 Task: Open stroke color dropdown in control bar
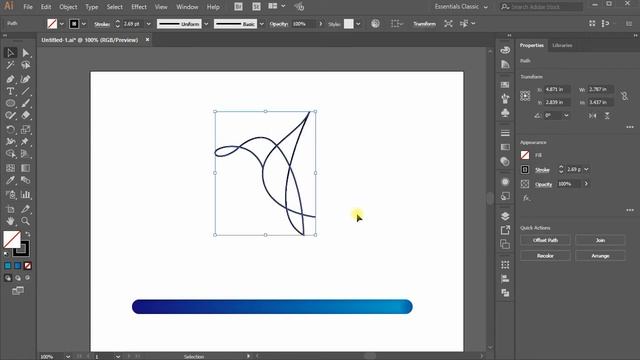pos(84,24)
